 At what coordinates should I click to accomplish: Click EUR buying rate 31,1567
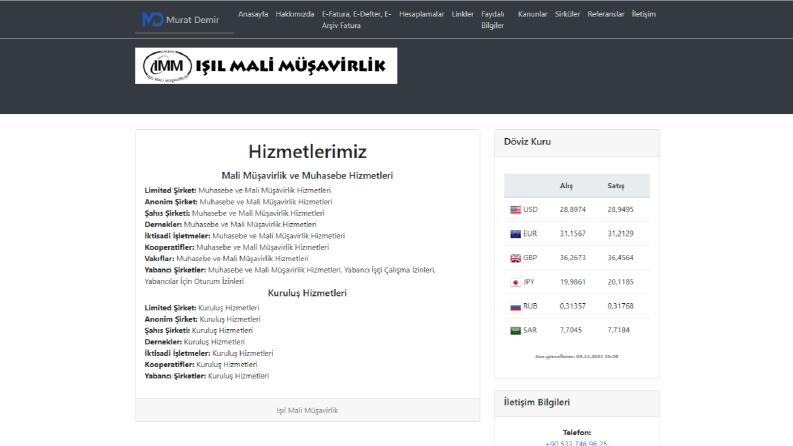click(x=572, y=234)
